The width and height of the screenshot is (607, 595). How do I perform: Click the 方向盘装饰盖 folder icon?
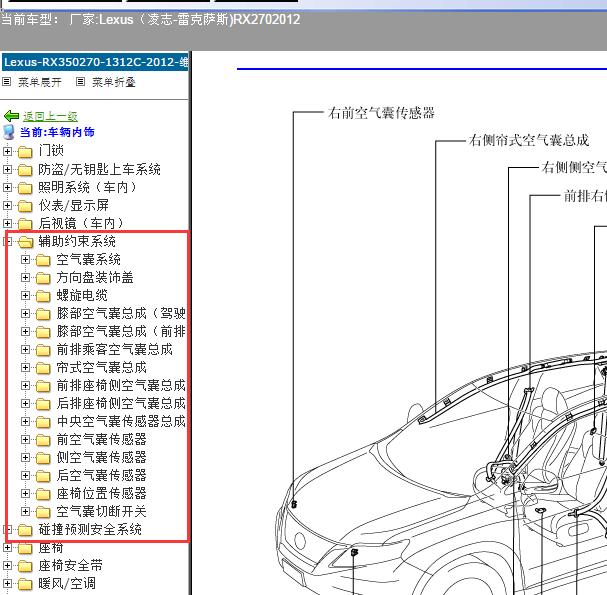(x=43, y=278)
